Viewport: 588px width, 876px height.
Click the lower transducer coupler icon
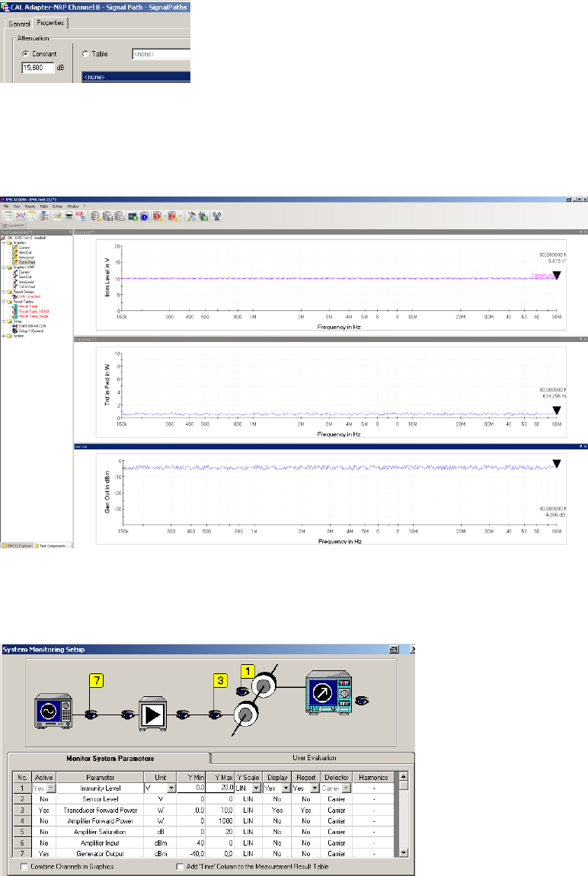pyautogui.click(x=244, y=714)
